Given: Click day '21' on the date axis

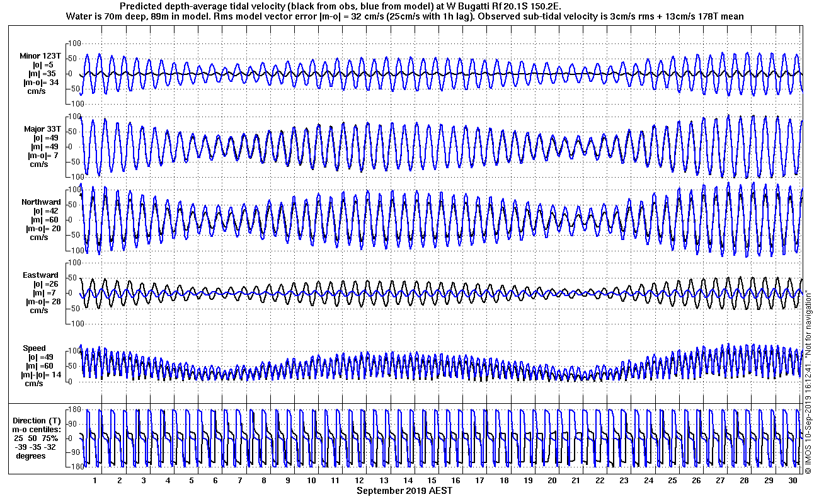Looking at the screenshot, I should [x=576, y=481].
